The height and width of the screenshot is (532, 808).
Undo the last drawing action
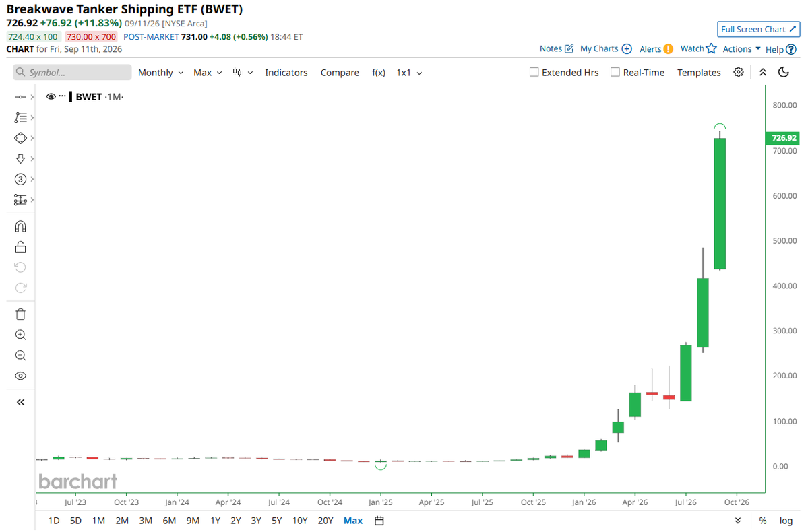tap(20, 267)
